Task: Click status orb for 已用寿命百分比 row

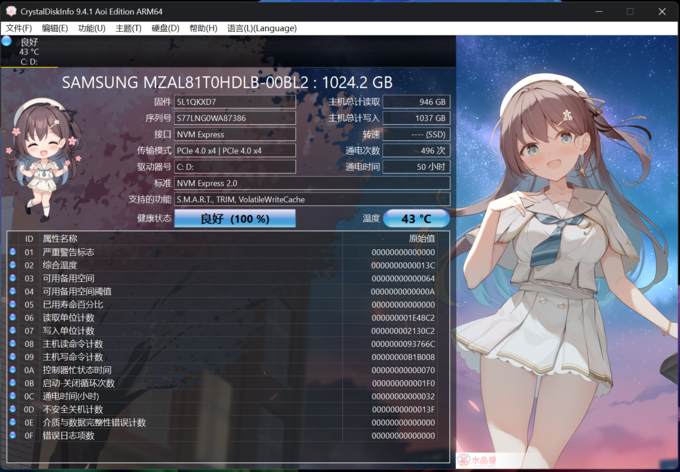Action: (x=13, y=304)
